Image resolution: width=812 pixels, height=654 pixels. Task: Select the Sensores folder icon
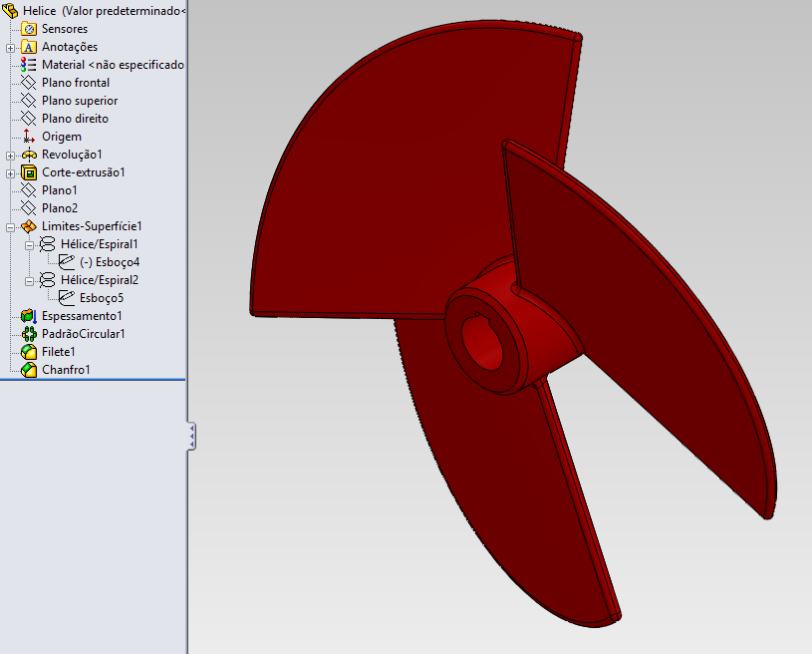(29, 29)
